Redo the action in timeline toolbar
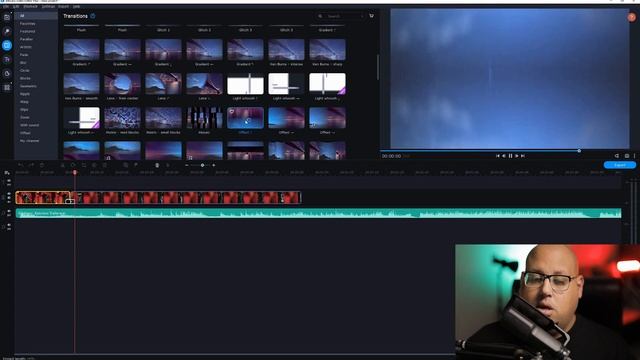 (31, 165)
